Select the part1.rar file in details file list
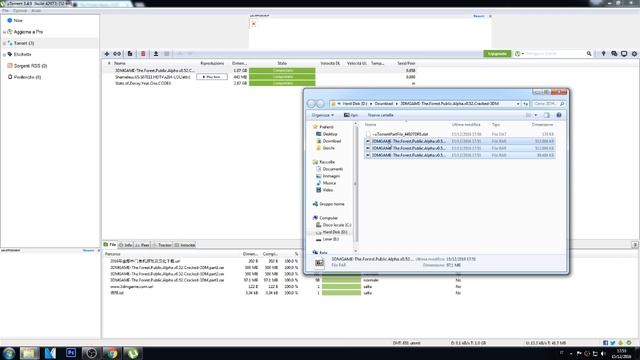This screenshot has height=360, width=640. point(167,268)
